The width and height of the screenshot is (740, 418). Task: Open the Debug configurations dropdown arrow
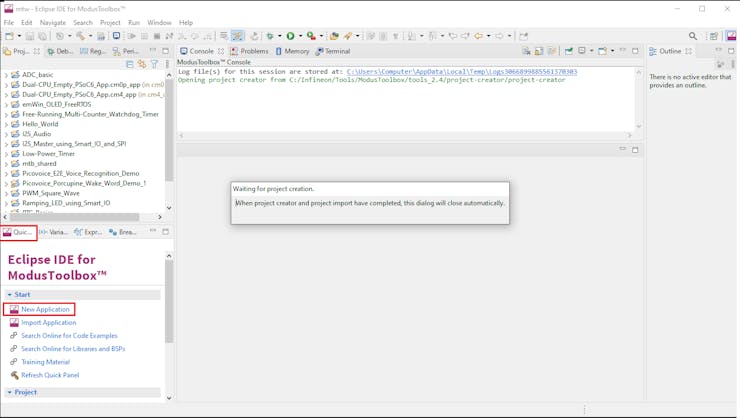click(280, 36)
